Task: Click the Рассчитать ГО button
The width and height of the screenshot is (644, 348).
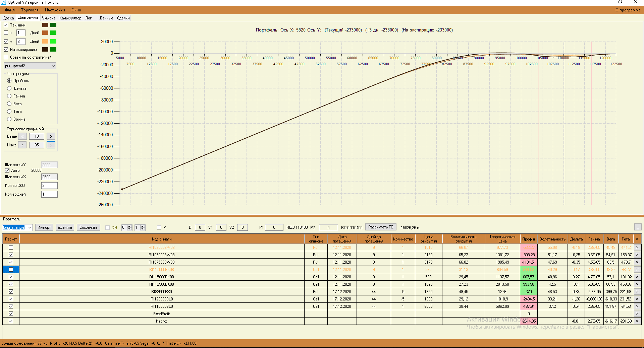Action: point(381,227)
